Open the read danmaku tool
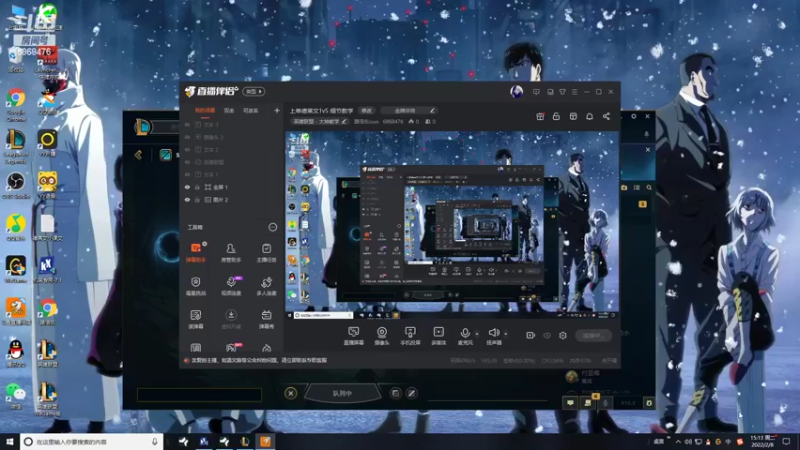 [196, 319]
